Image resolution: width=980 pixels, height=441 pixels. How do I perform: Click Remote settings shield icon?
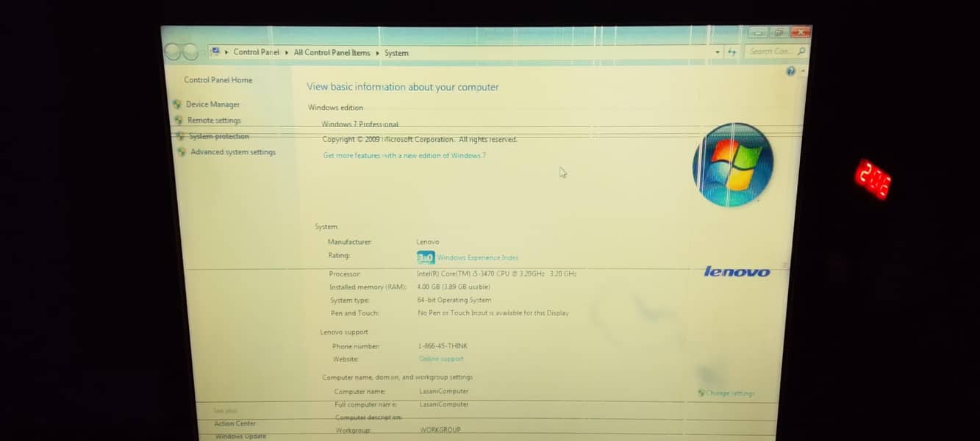[179, 121]
